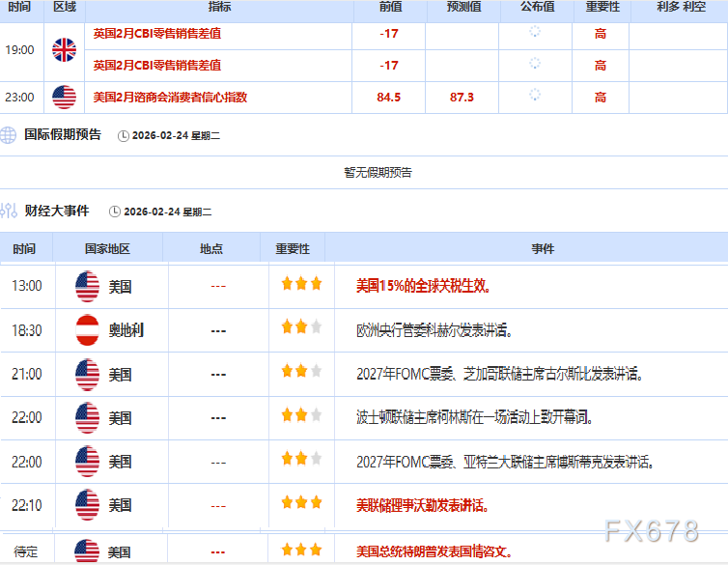Click the globe icon beside 国际假期预告
The image size is (728, 565).
point(9,135)
